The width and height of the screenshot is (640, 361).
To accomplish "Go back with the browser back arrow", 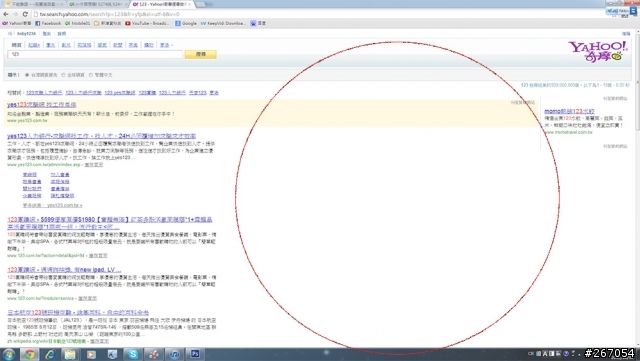I will 6,14.
